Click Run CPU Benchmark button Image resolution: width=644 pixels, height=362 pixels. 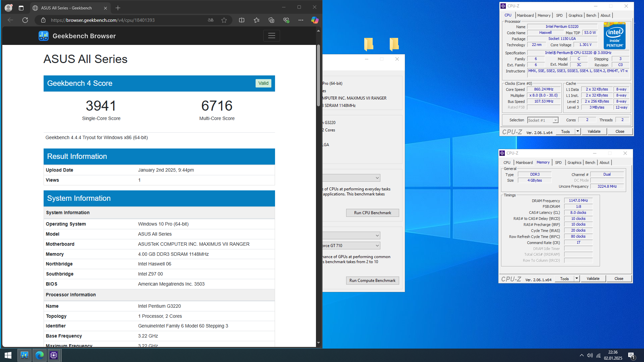point(372,213)
